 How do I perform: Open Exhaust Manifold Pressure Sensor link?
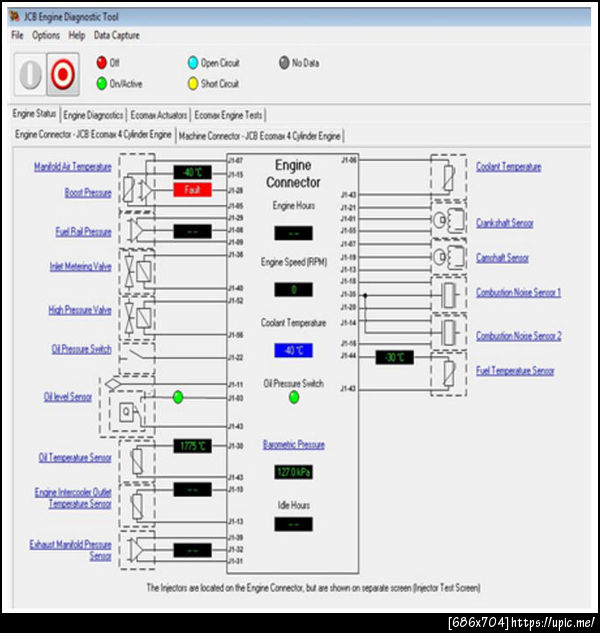[x=71, y=550]
